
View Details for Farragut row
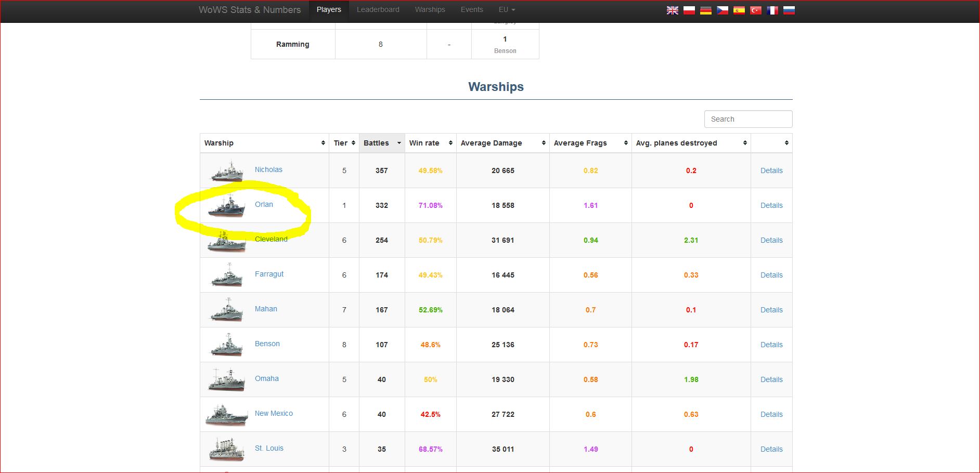click(771, 275)
